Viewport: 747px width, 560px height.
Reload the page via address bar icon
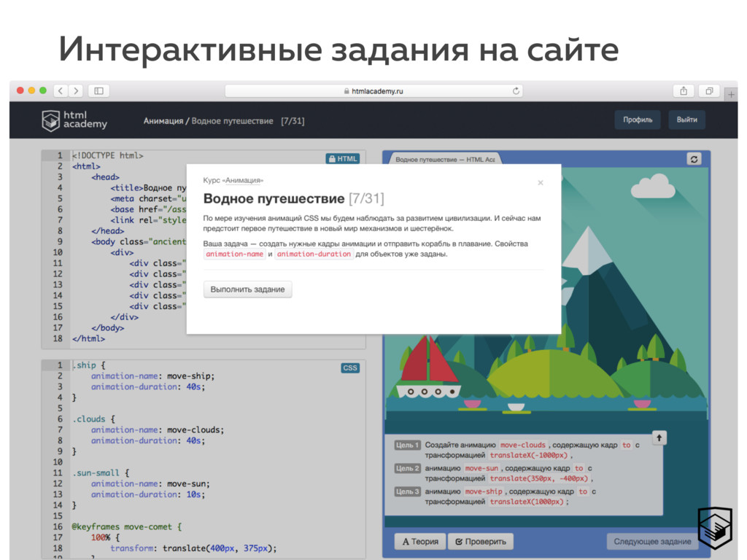tap(516, 91)
